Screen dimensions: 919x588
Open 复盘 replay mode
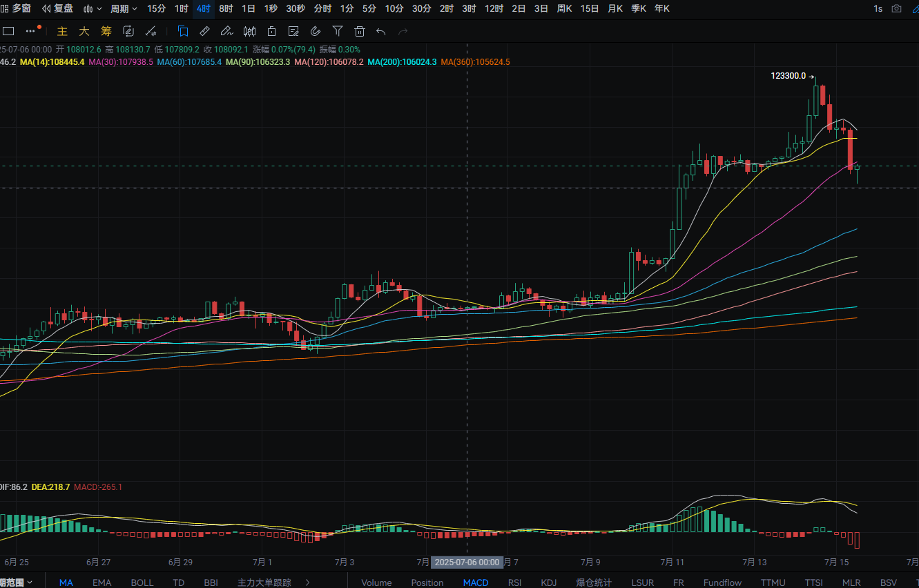point(57,8)
